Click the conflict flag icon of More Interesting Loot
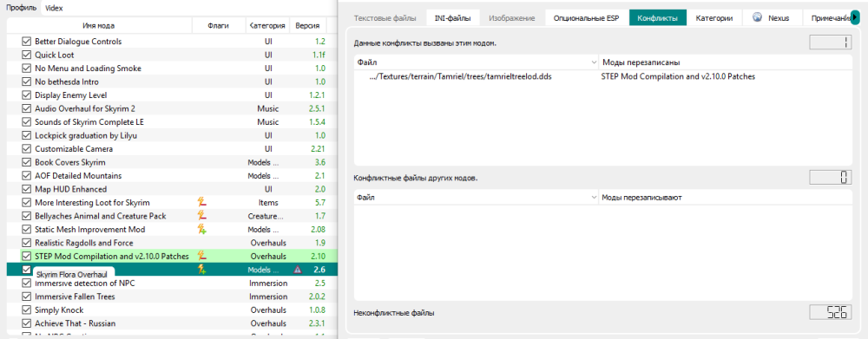 [202, 202]
